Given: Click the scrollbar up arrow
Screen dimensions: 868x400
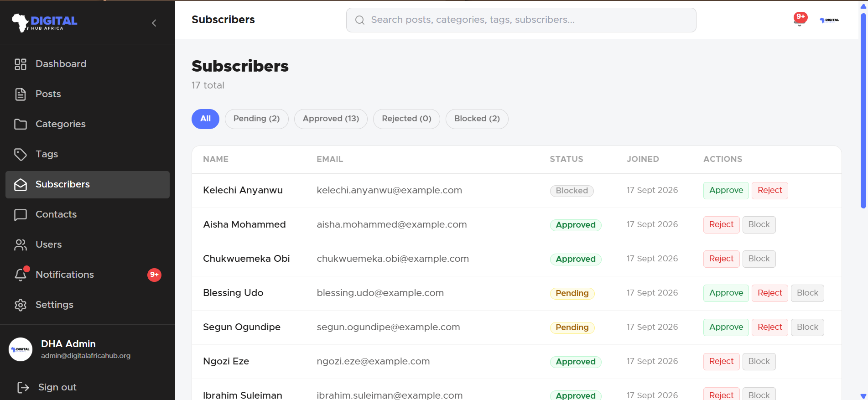Looking at the screenshot, I should 863,6.
